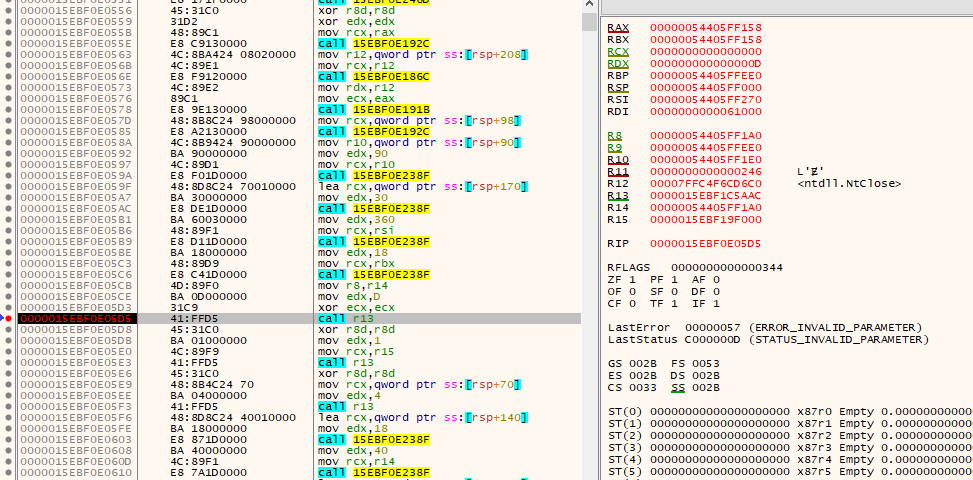Select instruction 'mov r12,qword ptr ss:[rsp+208]'
This screenshot has height=480, width=973.
coord(423,54)
